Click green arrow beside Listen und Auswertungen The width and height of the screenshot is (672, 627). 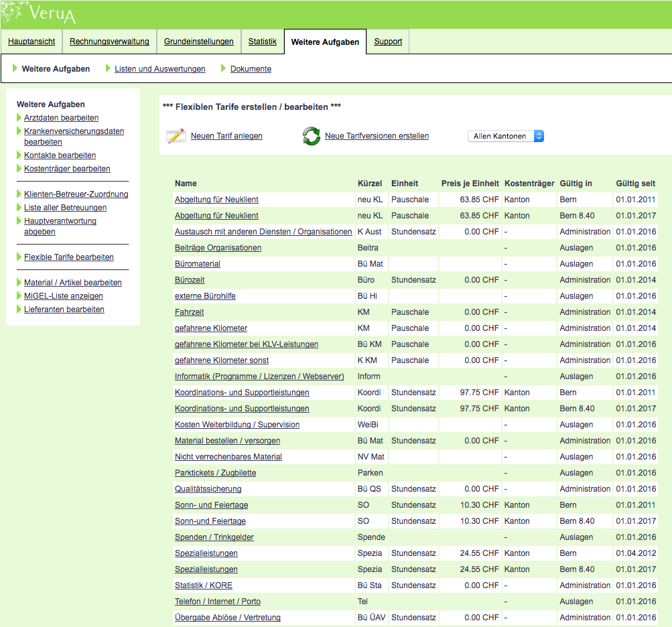point(109,68)
